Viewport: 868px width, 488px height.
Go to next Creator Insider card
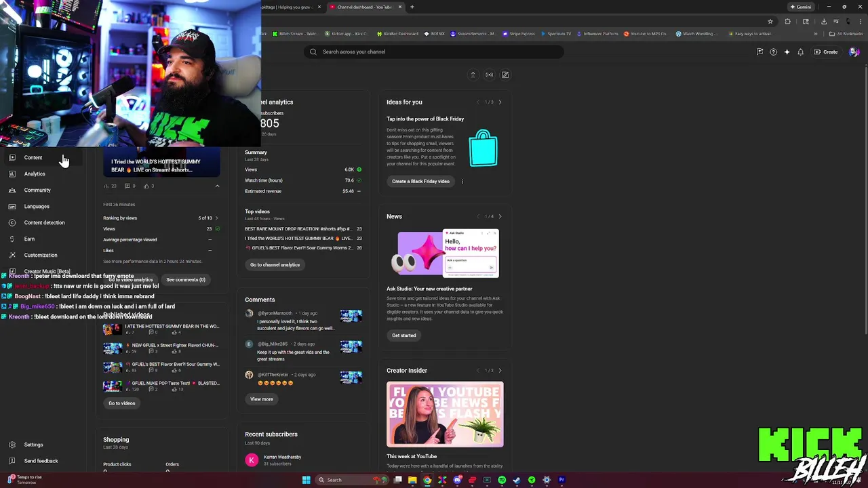[500, 371]
